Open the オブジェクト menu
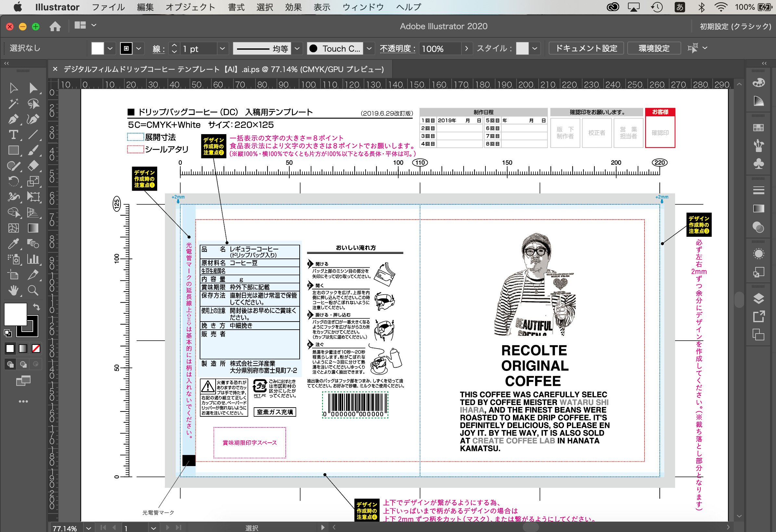Viewport: 776px width, 532px height. 190,7
